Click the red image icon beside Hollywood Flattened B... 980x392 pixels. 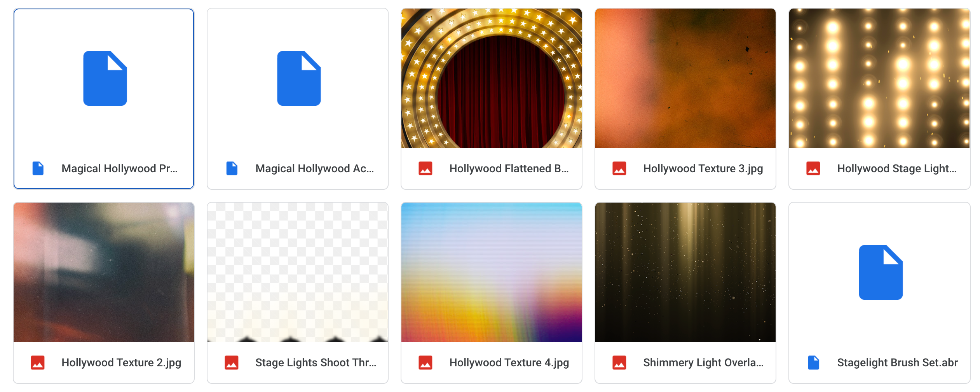426,168
